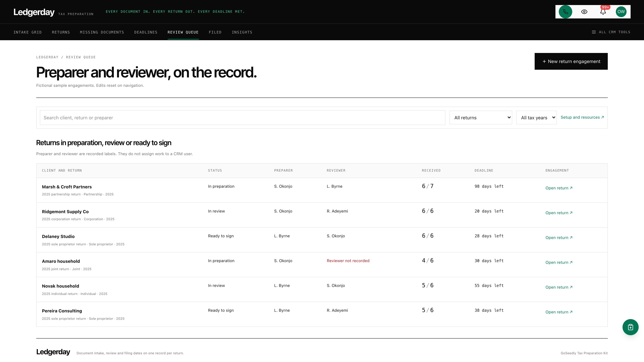
Task: Click the Received column header
Action: click(x=431, y=170)
